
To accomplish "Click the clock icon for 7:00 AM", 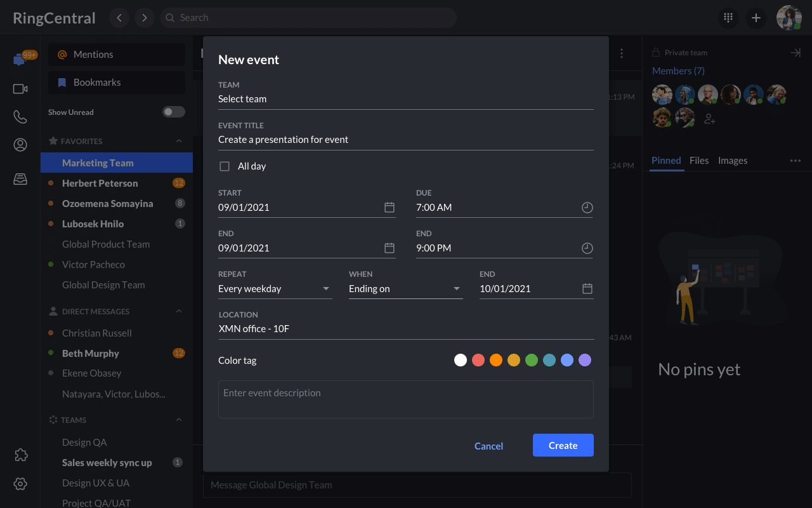I will click(587, 208).
